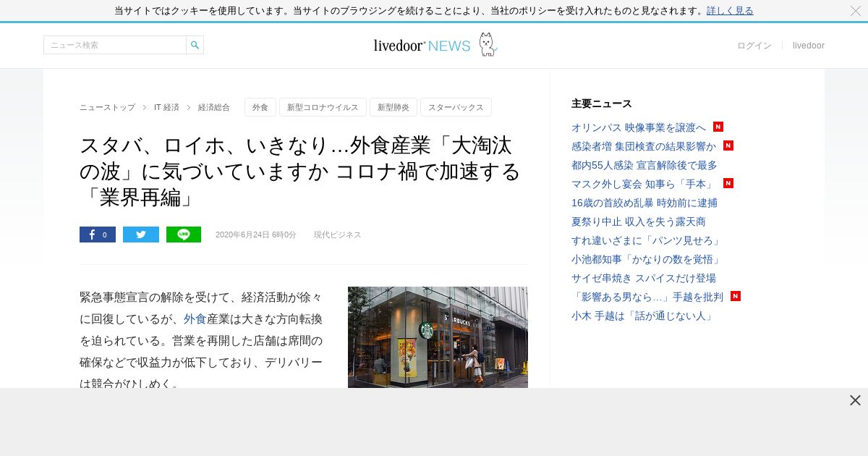Image resolution: width=868 pixels, height=456 pixels.
Task: Read マスク外し宴会 知事ら「手本」
Action: click(x=644, y=184)
